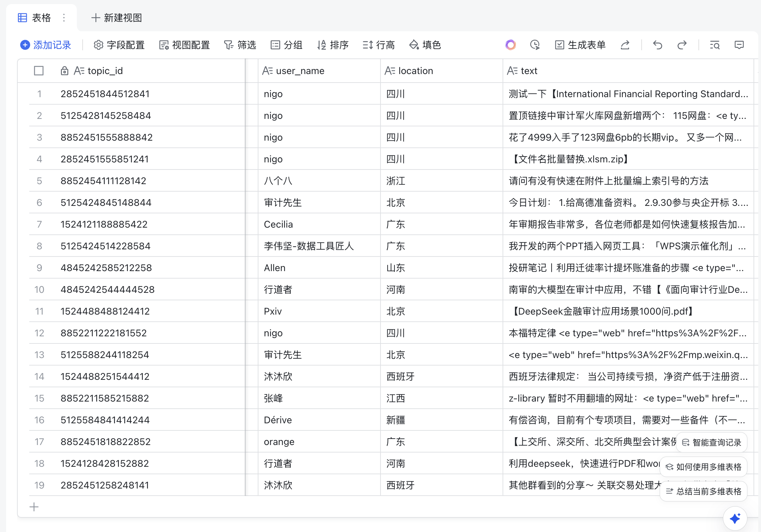Click text cell starting 西班牙法律规定
Image resolution: width=761 pixels, height=532 pixels.
pyautogui.click(x=628, y=376)
